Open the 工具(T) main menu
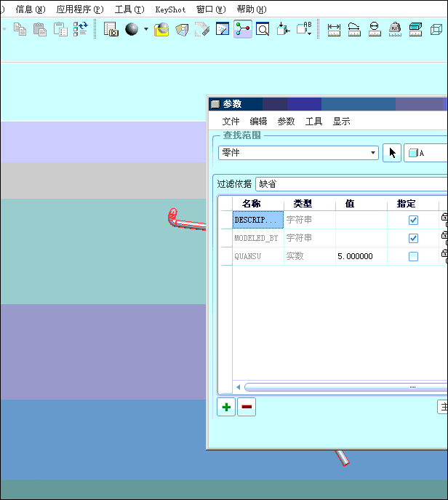This screenshot has height=500, width=448. tap(129, 9)
